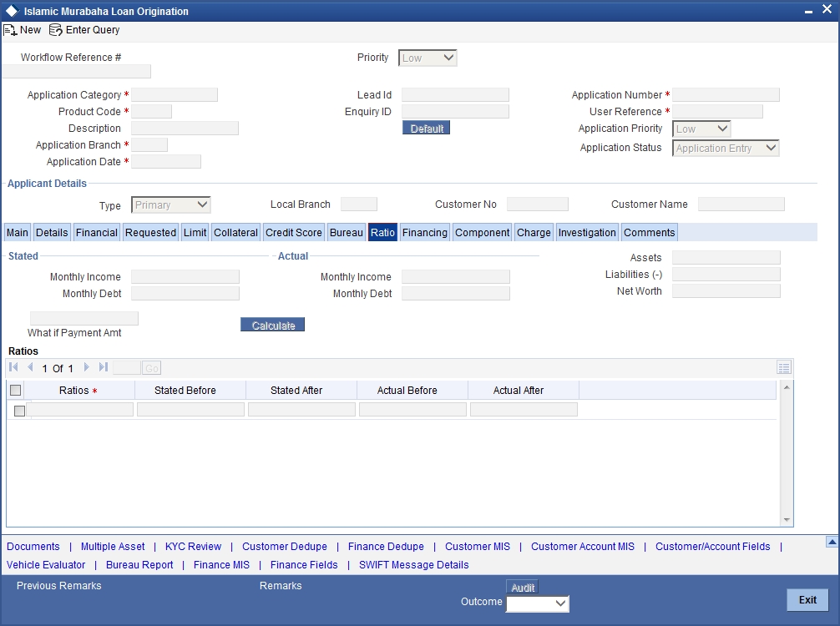Image resolution: width=840 pixels, height=626 pixels.
Task: Check the first Ratios row checkbox
Action: pyautogui.click(x=19, y=411)
